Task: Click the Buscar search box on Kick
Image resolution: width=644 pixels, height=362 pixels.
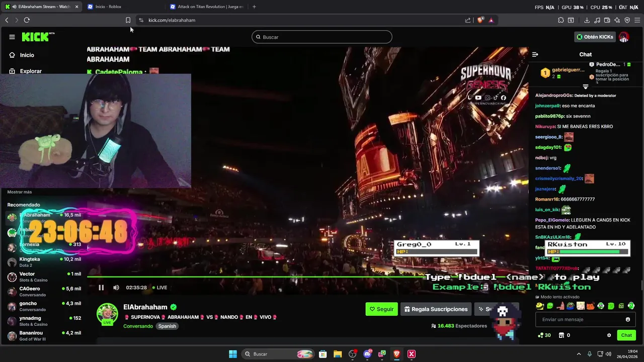Action: [322, 37]
